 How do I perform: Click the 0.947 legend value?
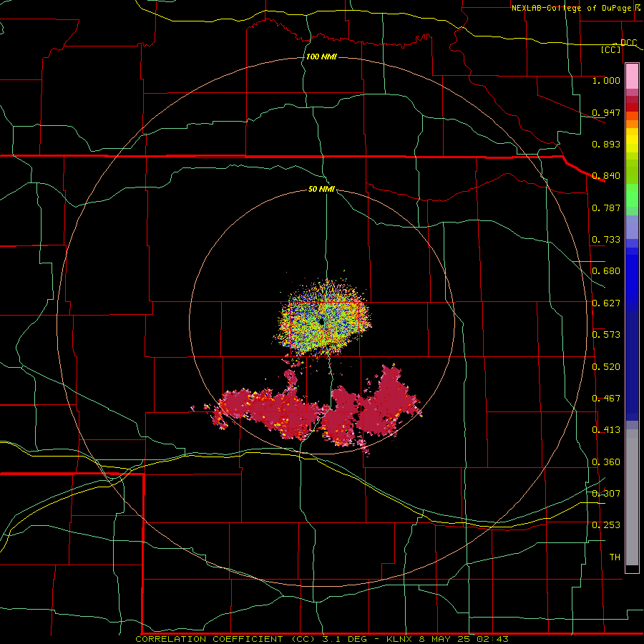606,112
